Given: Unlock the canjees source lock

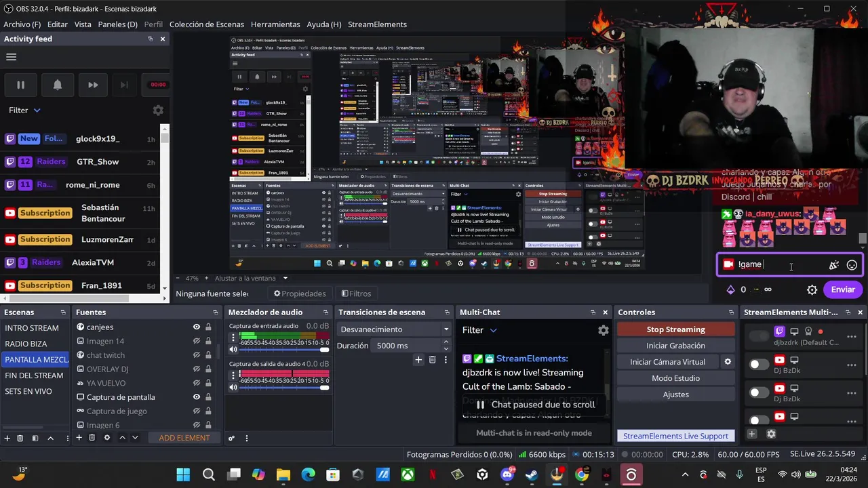Looking at the screenshot, I should tap(208, 327).
